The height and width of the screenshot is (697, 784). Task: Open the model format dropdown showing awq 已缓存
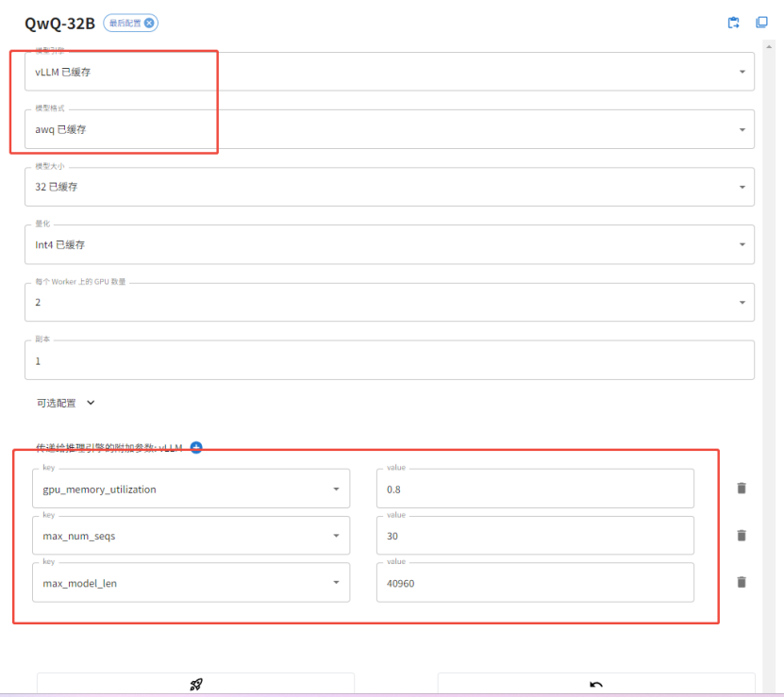390,129
